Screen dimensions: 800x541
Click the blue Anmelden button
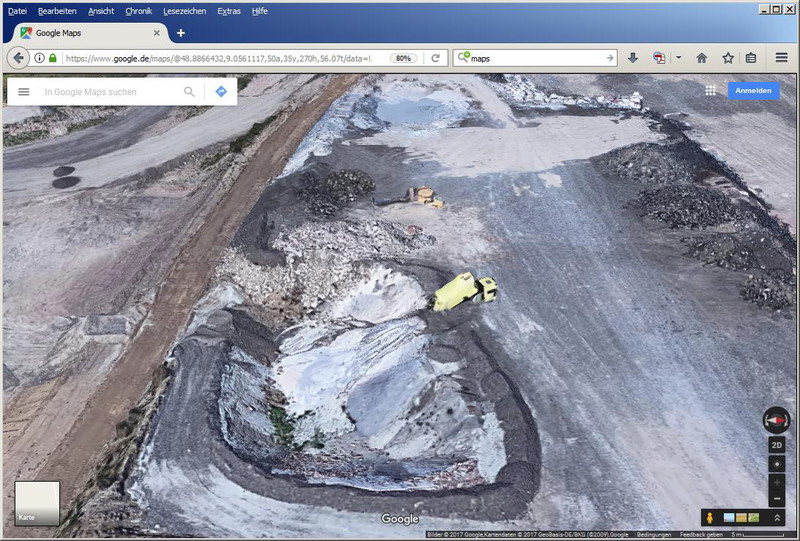[x=753, y=90]
